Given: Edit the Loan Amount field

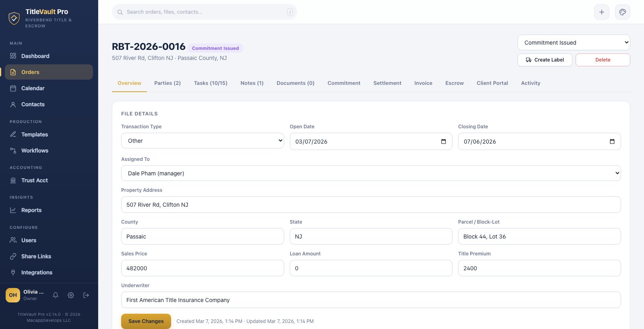Looking at the screenshot, I should [x=371, y=268].
